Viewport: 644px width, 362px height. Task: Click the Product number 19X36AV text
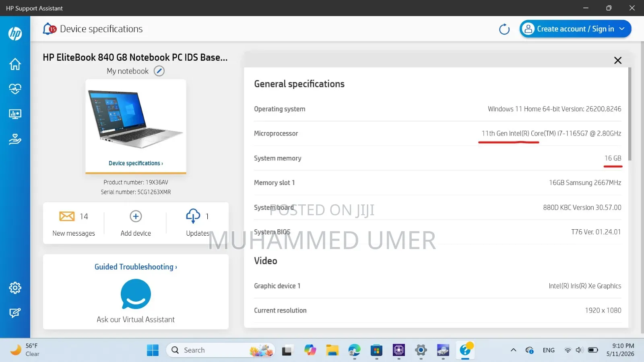point(136,182)
